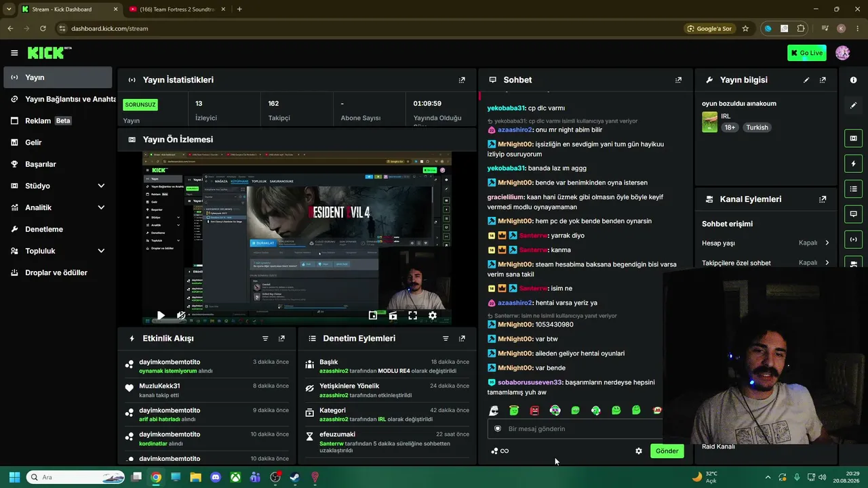Screen dimensions: 868x488
Task: Edit stream info with pencil in Yayın bilgisi header
Action: pyautogui.click(x=806, y=80)
